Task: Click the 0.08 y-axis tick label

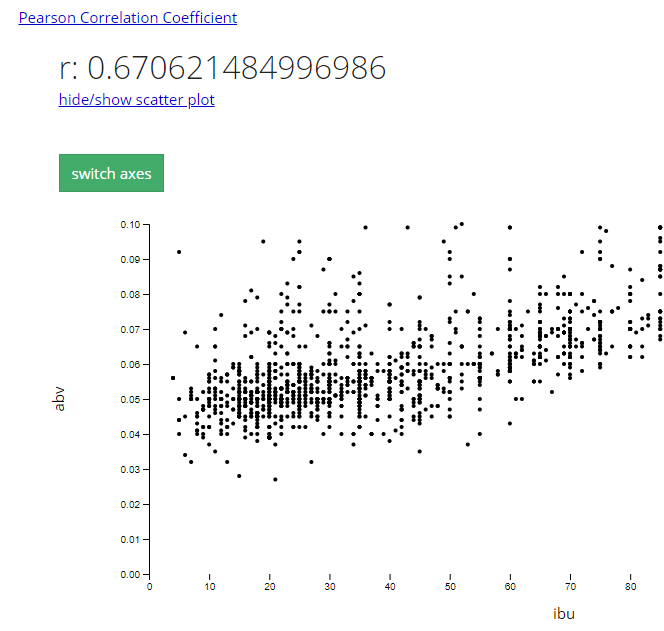Action: click(x=130, y=294)
